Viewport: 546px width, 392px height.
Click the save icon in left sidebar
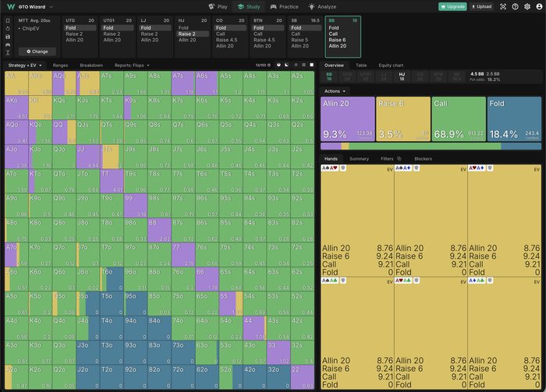[8, 37]
